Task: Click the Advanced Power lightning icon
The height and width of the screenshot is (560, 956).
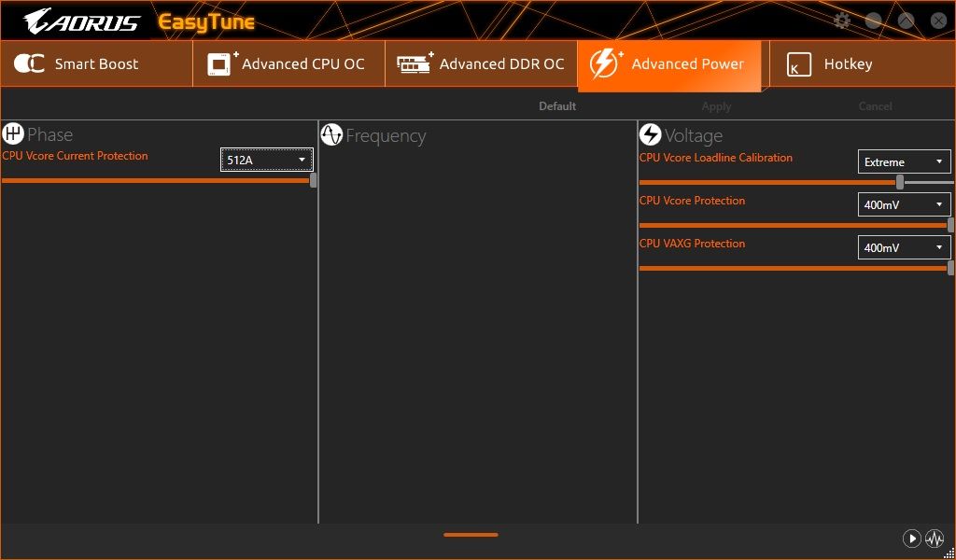Action: [x=605, y=64]
